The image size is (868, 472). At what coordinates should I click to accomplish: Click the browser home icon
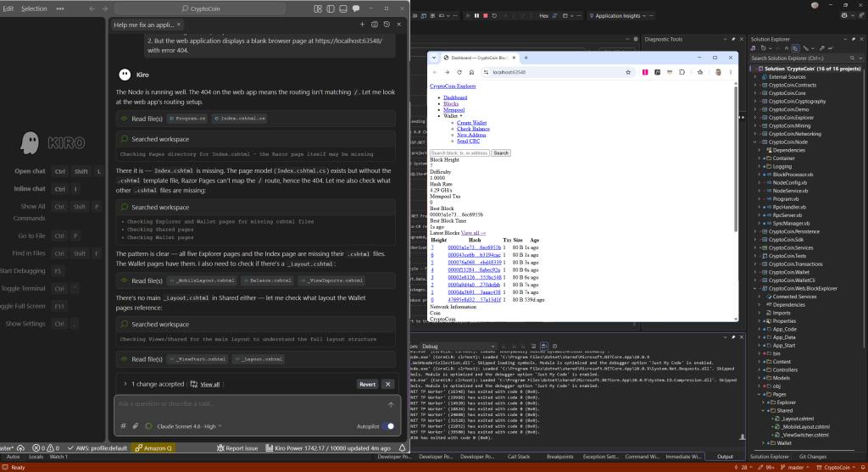471,73
